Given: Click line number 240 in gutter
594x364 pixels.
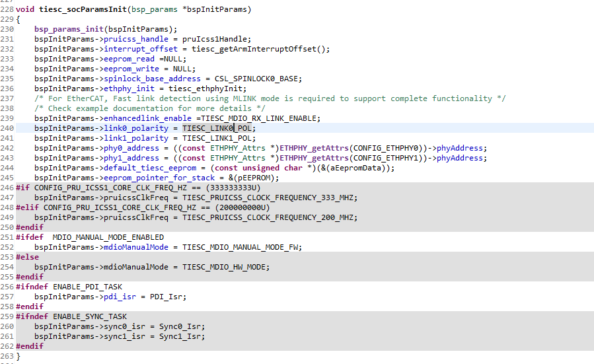Looking at the screenshot, I should (x=7, y=128).
